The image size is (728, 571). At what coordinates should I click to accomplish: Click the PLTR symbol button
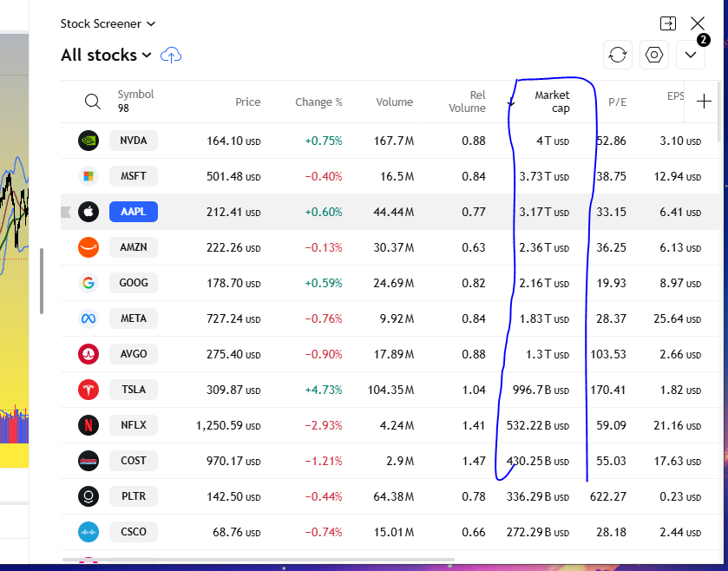tap(133, 496)
